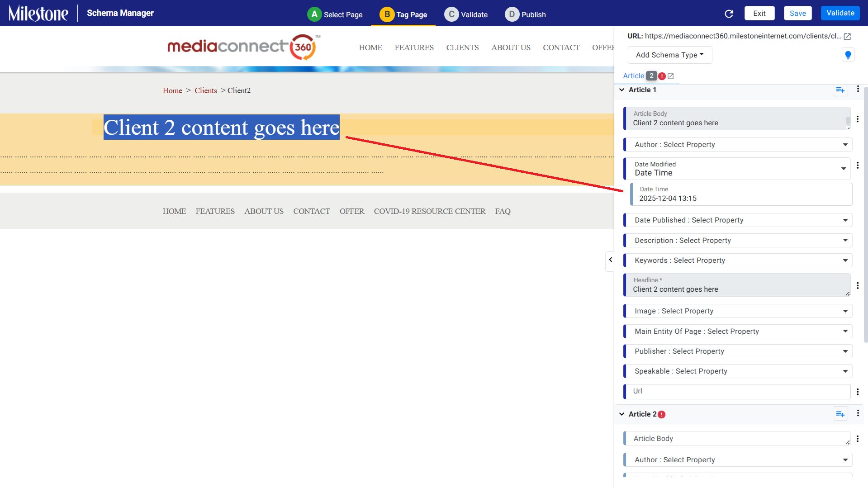Screen dimensions: 868x488
Task: Open Main Entity Of Page dropdown
Action: click(x=738, y=332)
